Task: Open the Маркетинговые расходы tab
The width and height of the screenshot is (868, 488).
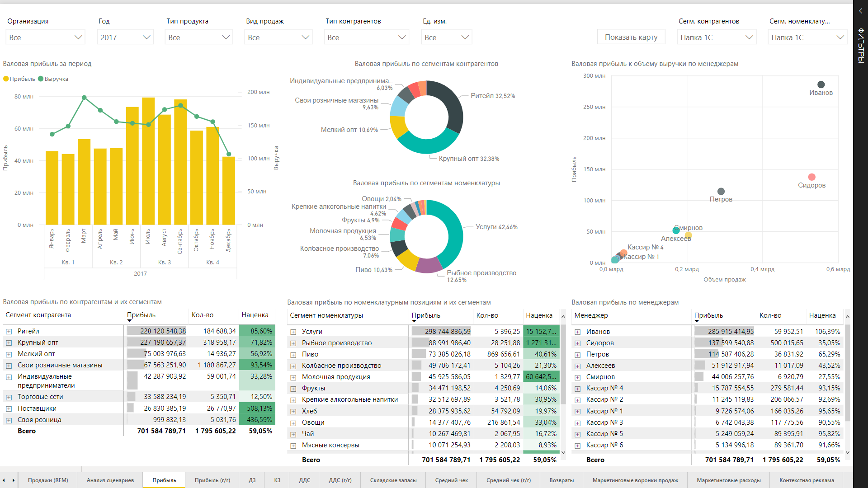Action: click(x=729, y=480)
